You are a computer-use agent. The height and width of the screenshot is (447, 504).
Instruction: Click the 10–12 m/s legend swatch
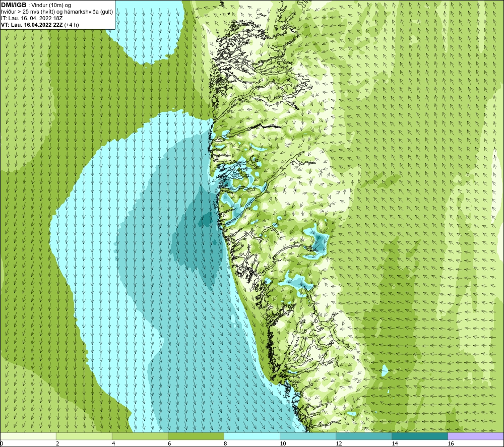[308, 436]
